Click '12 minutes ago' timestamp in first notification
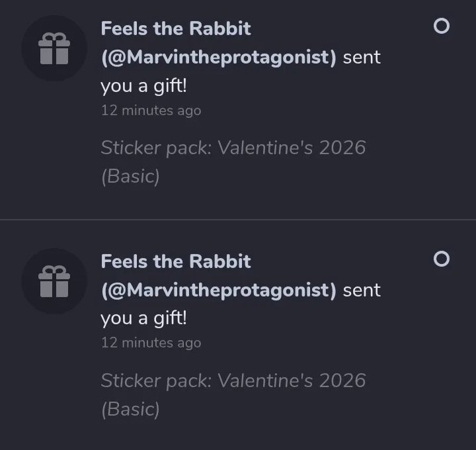476x450 pixels. pos(151,111)
